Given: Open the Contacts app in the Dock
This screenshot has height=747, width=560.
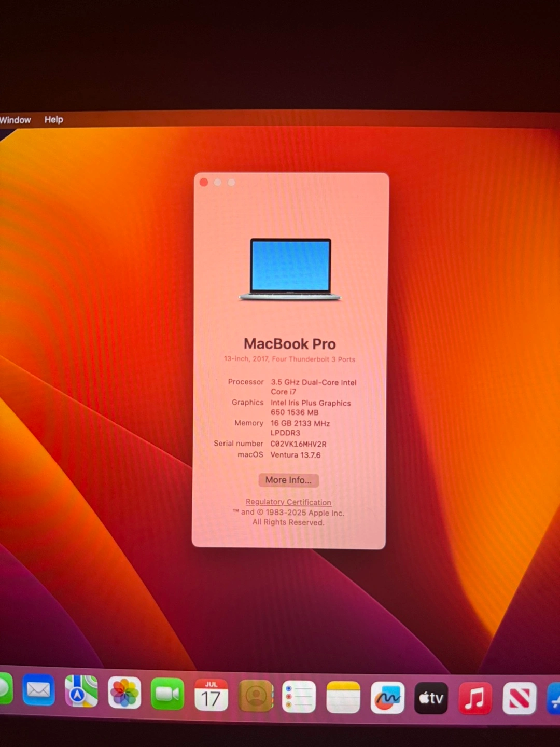Looking at the screenshot, I should [x=256, y=696].
